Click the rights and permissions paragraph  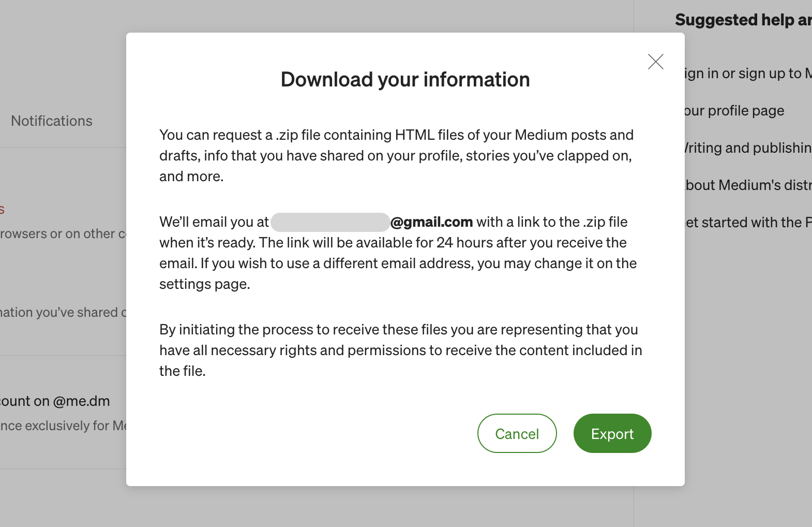click(x=400, y=350)
